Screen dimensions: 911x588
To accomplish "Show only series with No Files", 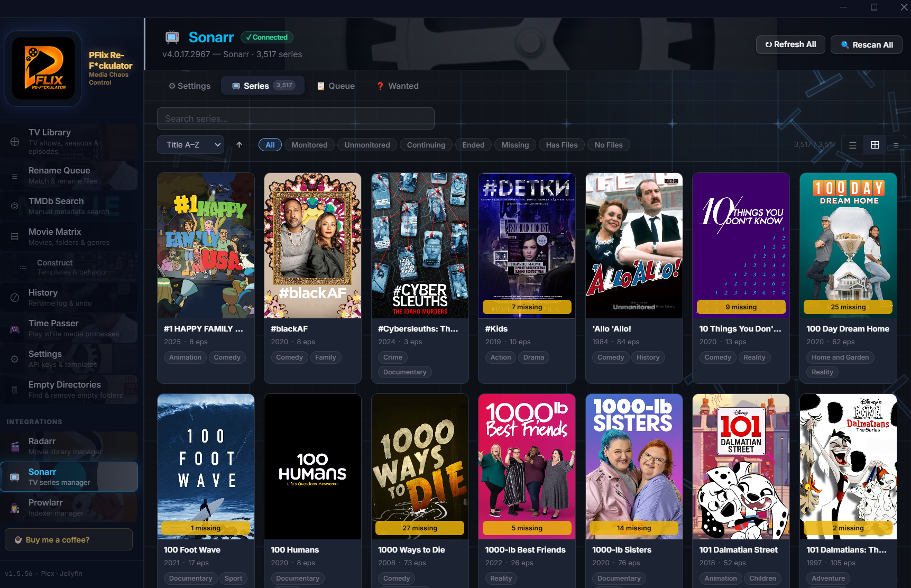I will pyautogui.click(x=609, y=145).
